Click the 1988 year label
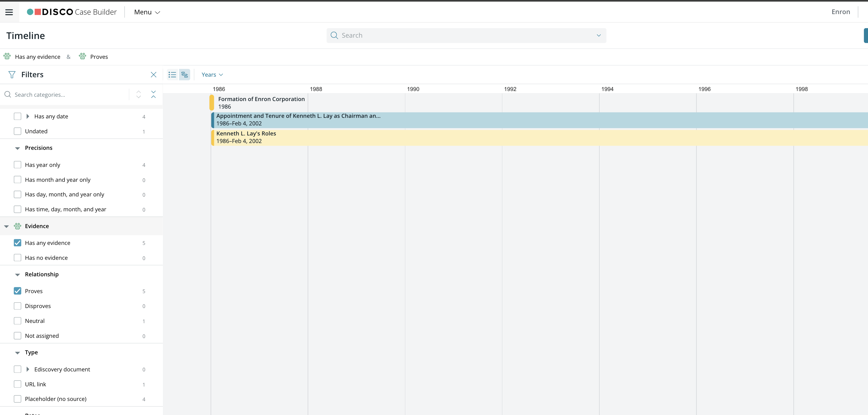The image size is (868, 415). [x=316, y=89]
